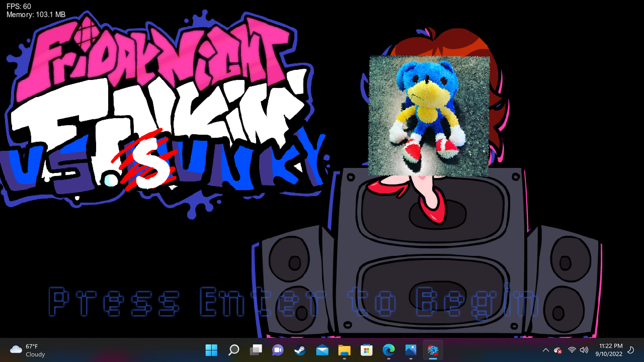Open File Explorer
Screen dimensions: 644x362
click(344, 350)
